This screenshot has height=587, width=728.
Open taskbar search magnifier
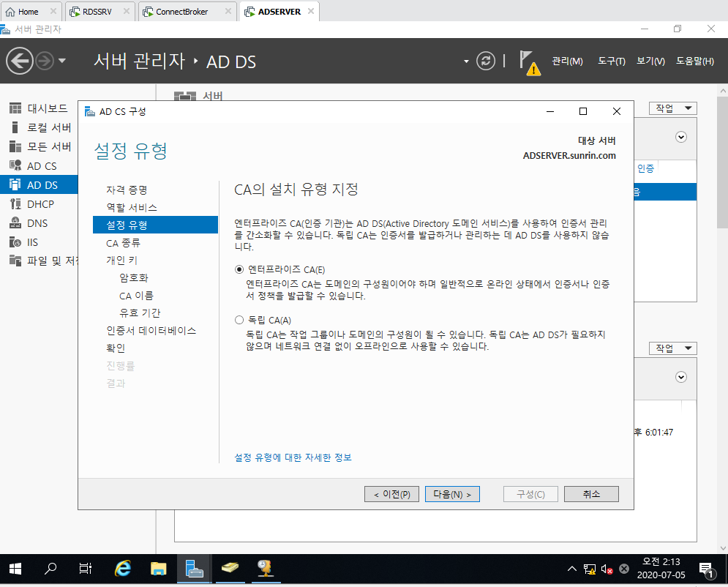[50, 569]
